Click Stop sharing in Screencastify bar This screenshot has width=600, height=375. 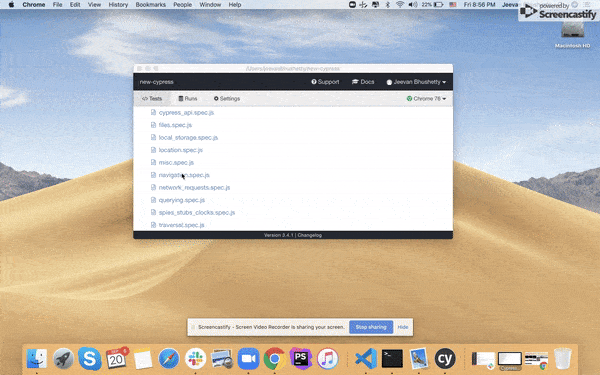pos(371,327)
